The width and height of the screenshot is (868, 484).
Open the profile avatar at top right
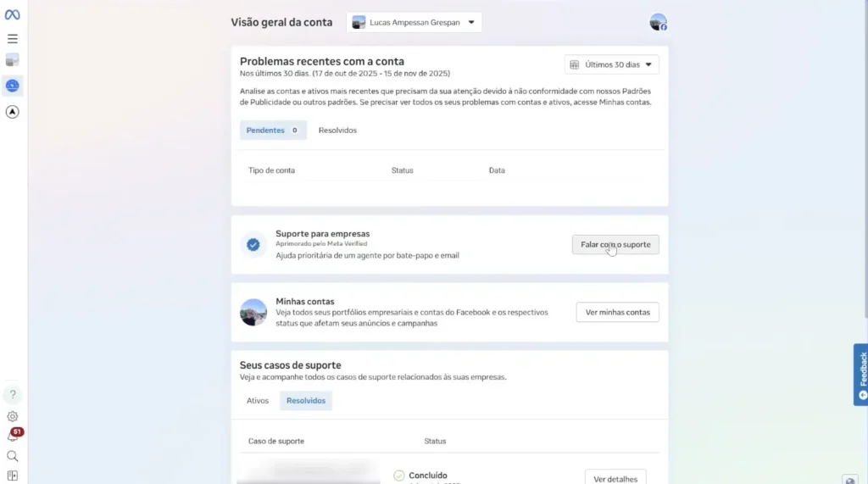(x=658, y=22)
